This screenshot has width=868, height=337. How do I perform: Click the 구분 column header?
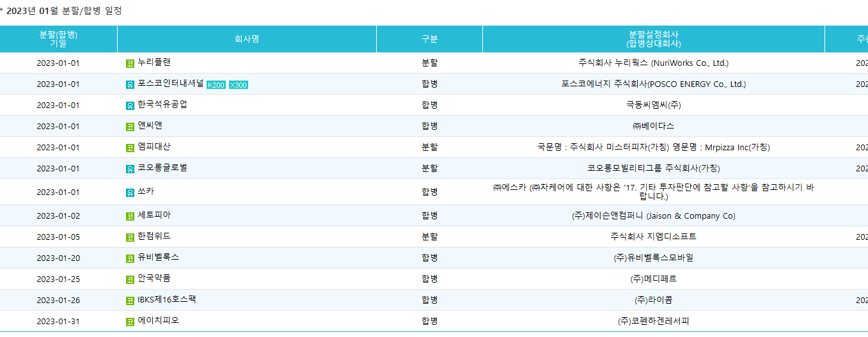[430, 39]
